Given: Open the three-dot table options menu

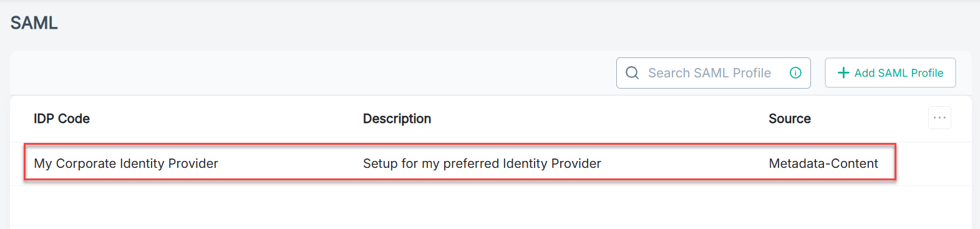Looking at the screenshot, I should (x=939, y=117).
